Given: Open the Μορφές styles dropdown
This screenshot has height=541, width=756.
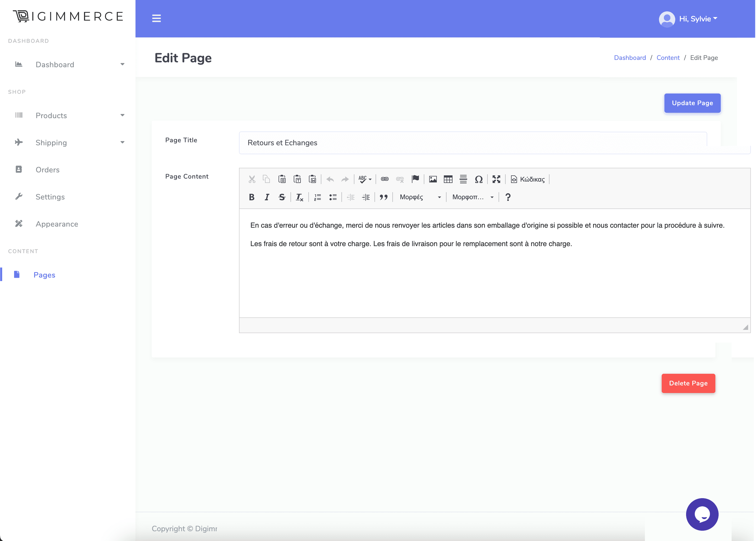Looking at the screenshot, I should click(420, 197).
